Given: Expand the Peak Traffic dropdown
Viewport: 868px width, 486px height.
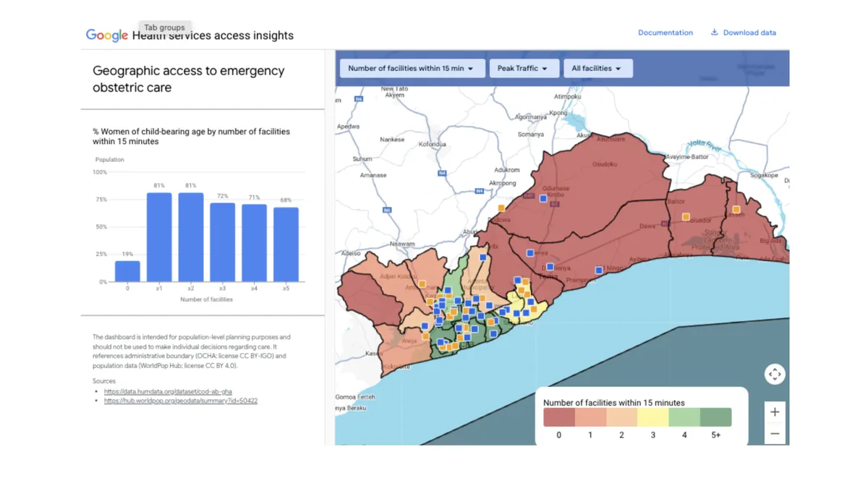Looking at the screenshot, I should click(x=524, y=69).
